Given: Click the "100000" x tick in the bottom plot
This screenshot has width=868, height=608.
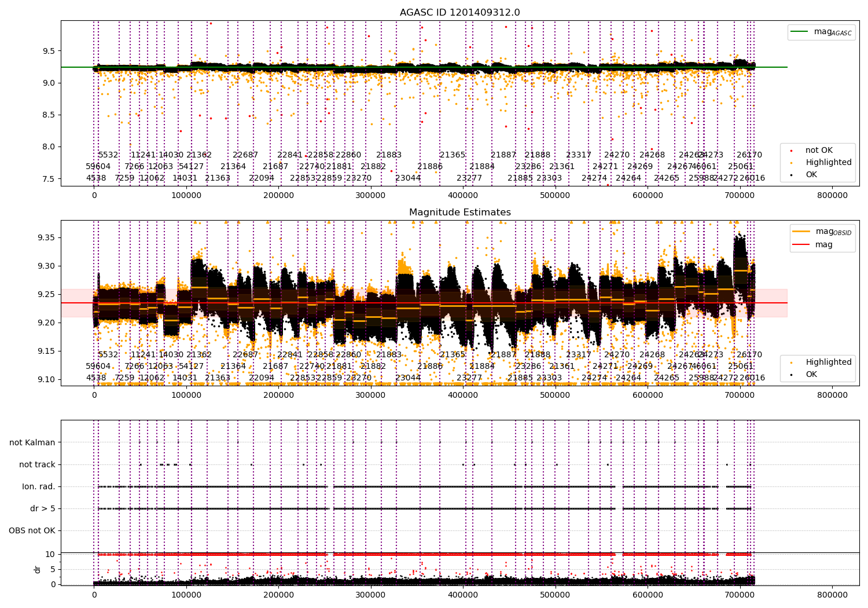Looking at the screenshot, I should [x=186, y=594].
